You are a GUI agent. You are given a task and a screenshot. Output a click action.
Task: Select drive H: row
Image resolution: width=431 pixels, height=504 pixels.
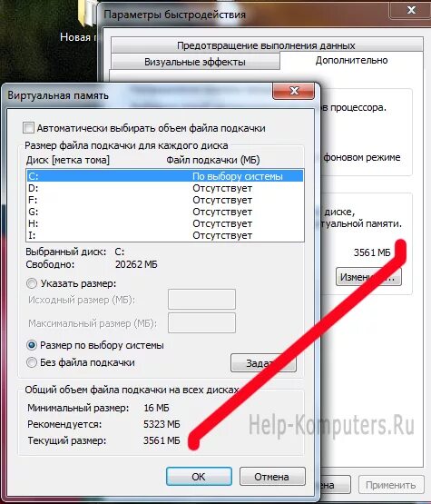tap(165, 223)
